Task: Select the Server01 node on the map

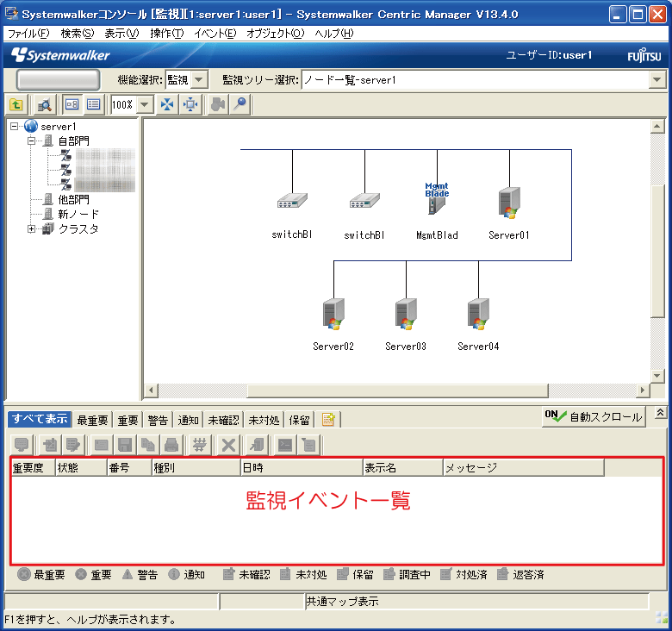Action: pyautogui.click(x=509, y=203)
